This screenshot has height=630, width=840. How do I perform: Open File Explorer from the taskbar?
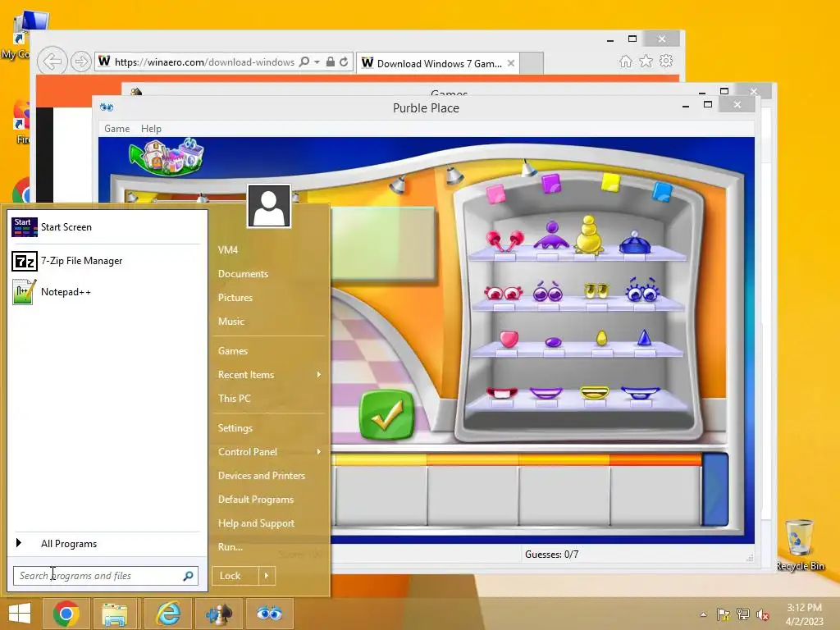[x=115, y=614]
